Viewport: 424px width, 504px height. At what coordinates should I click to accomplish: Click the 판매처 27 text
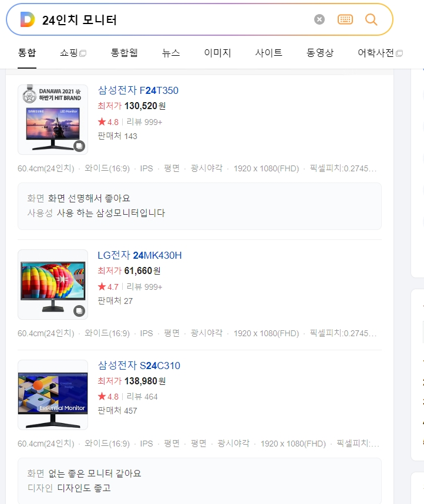pyautogui.click(x=115, y=301)
